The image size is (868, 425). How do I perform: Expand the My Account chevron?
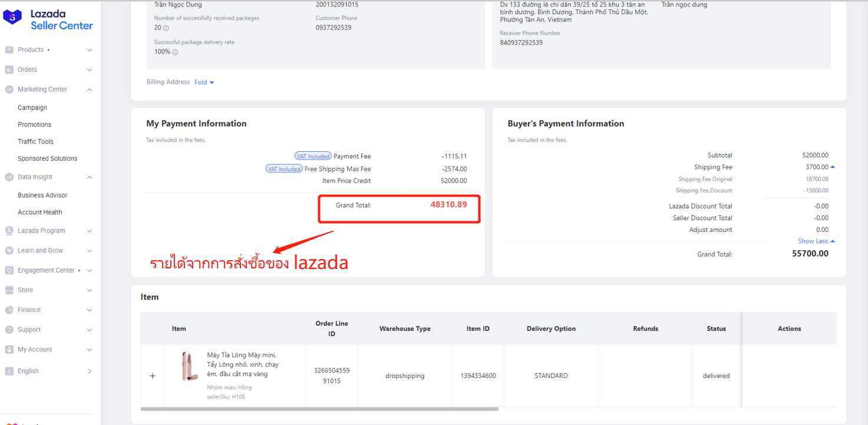pos(90,350)
